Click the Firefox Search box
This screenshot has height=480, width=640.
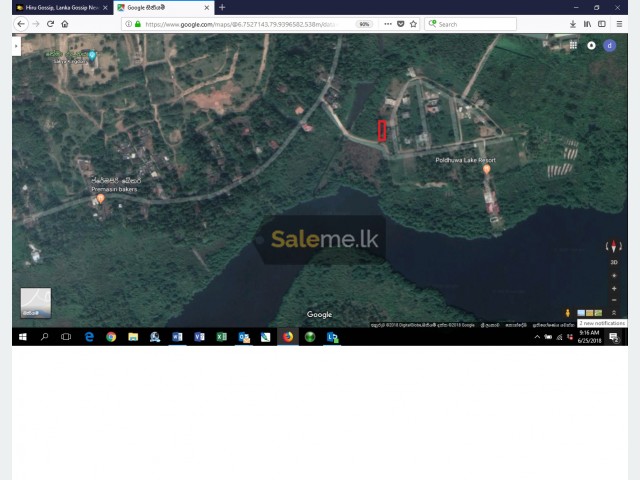point(470,24)
